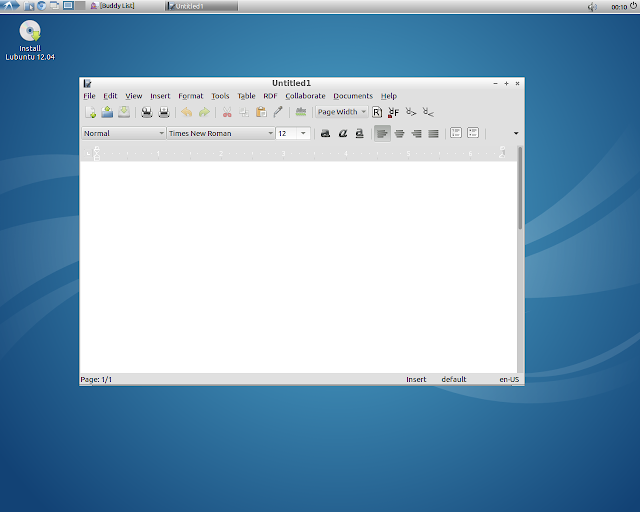Click the Page: 1/1 status text
Viewport: 640px width, 512px height.
coord(96,379)
